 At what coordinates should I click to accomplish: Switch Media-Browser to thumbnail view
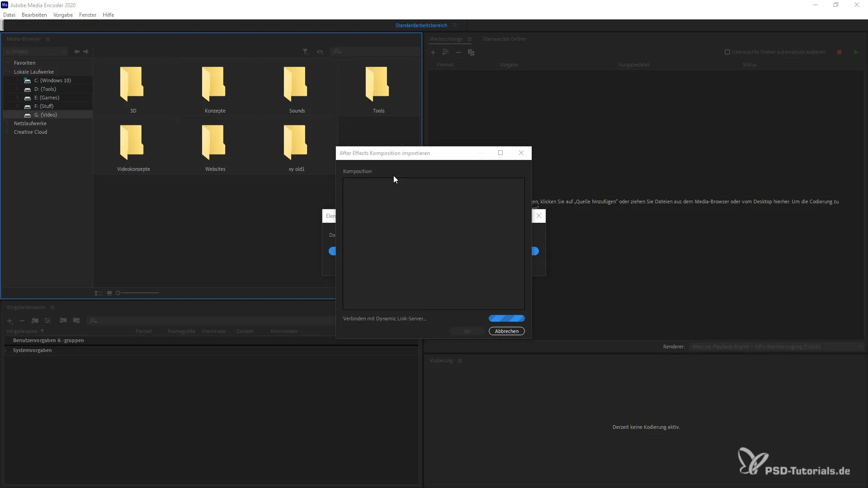(x=109, y=293)
